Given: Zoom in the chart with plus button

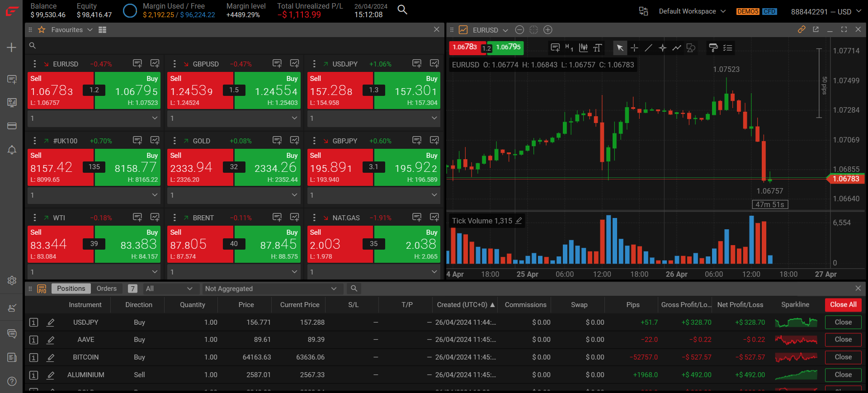Looking at the screenshot, I should [547, 30].
